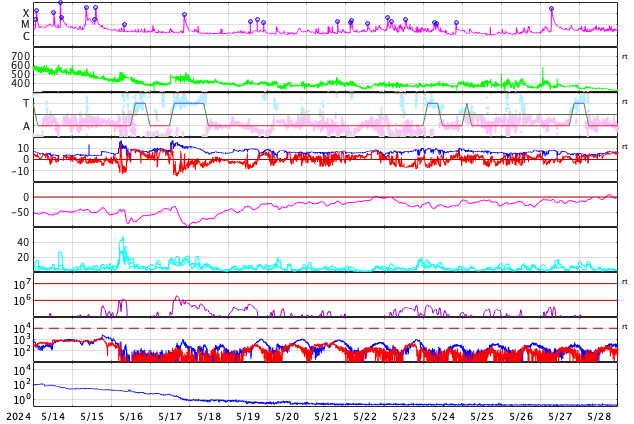Click the 600 axis value
634x424 pixels.
[x=21, y=65]
